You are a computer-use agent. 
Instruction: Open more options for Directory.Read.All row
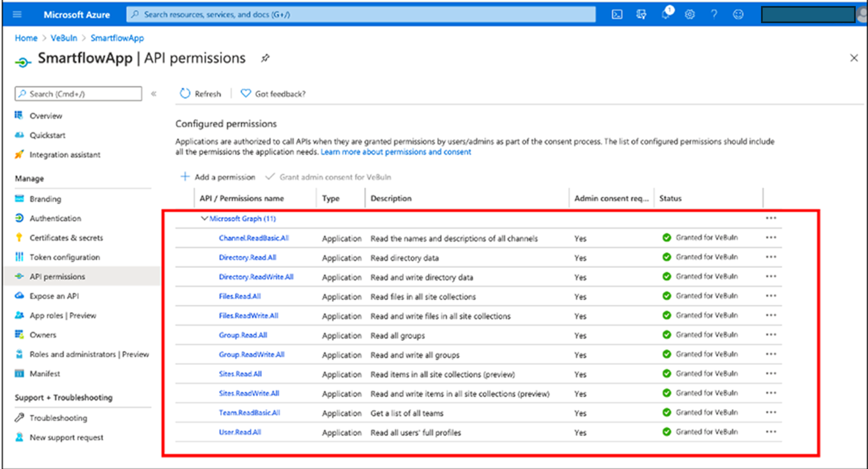(771, 257)
